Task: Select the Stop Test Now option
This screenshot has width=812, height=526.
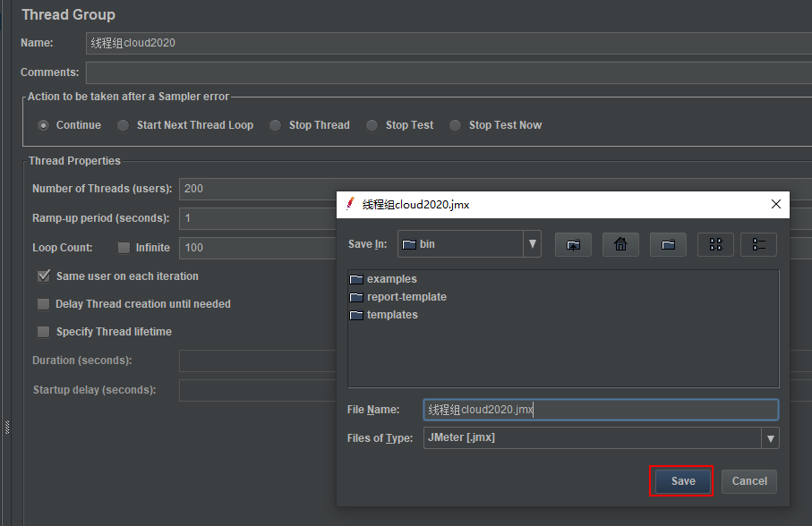Action: coord(455,125)
